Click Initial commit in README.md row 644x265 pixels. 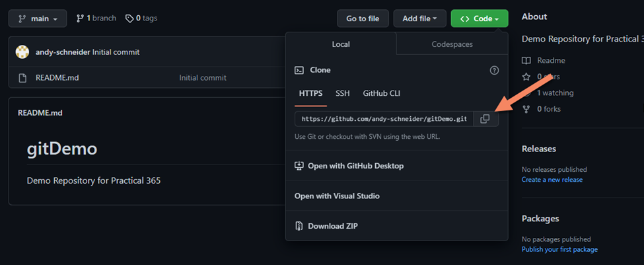(203, 78)
